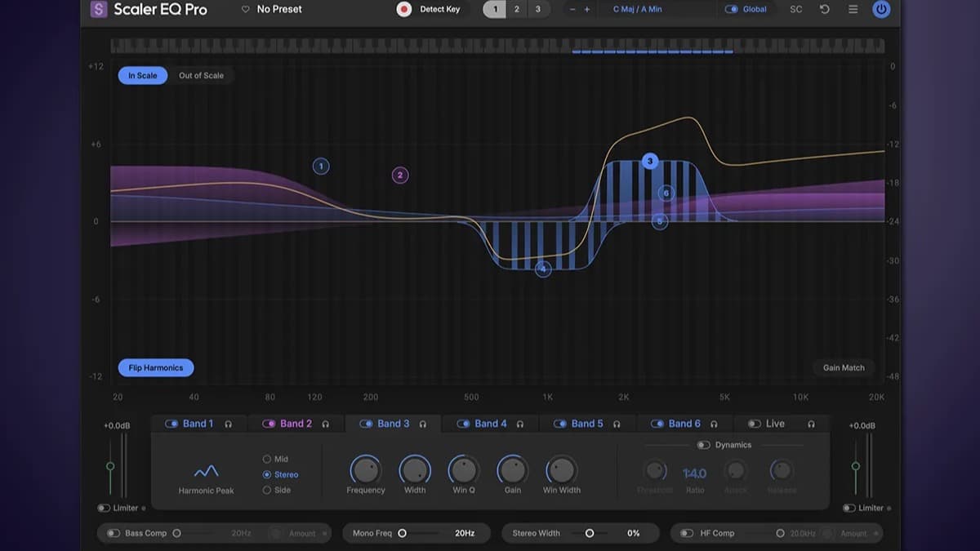This screenshot has width=980, height=551.
Task: Solo Band 1 with headphone icon
Action: coord(228,424)
